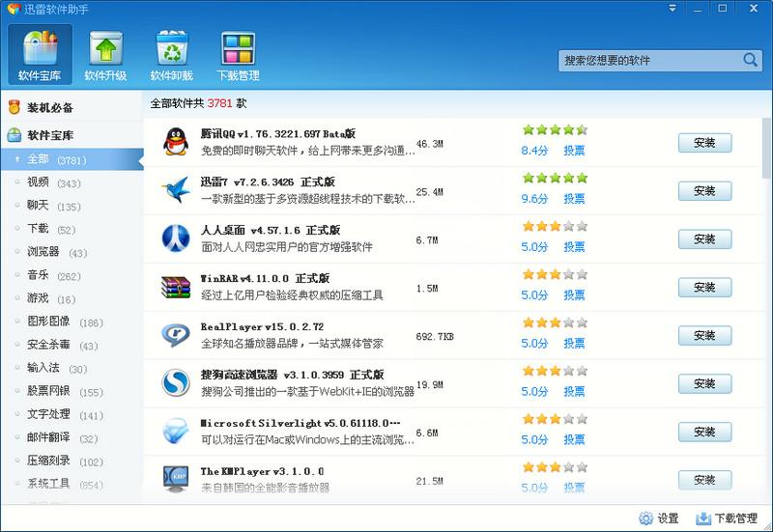Click the Microsoft Silverlight icon

pos(176,431)
